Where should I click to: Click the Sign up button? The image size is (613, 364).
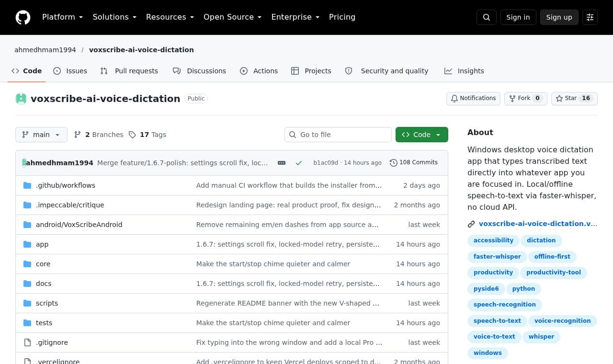coord(559,17)
